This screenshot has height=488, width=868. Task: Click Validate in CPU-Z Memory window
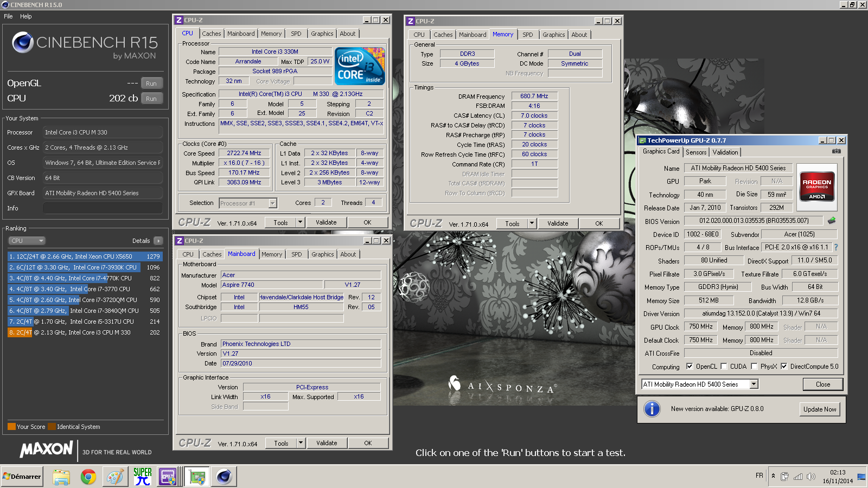point(558,223)
